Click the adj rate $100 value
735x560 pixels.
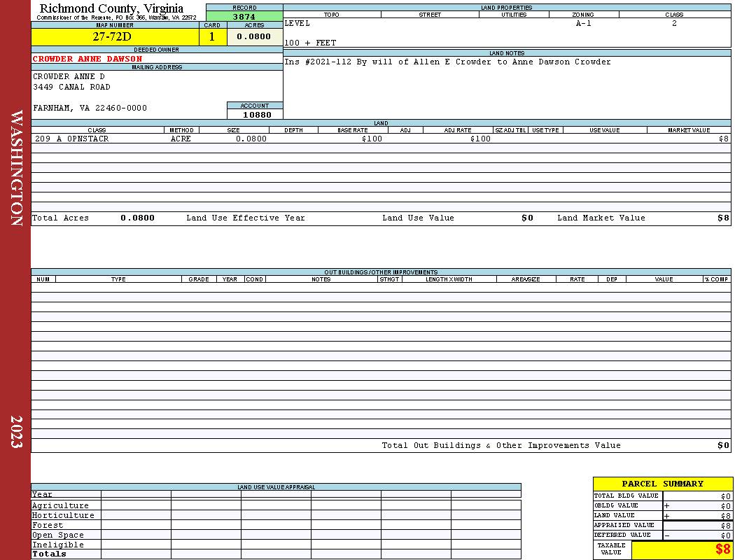click(x=480, y=139)
